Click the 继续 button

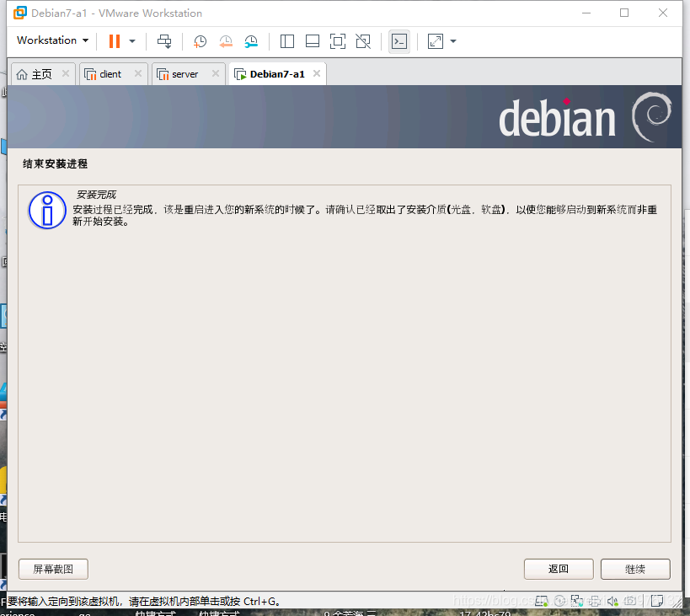pos(635,570)
